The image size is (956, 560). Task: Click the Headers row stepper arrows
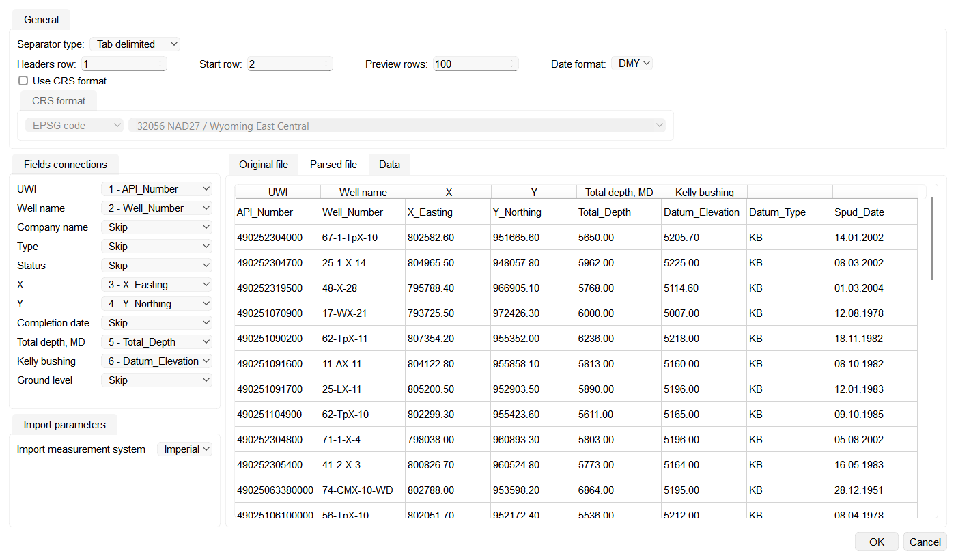pos(162,64)
